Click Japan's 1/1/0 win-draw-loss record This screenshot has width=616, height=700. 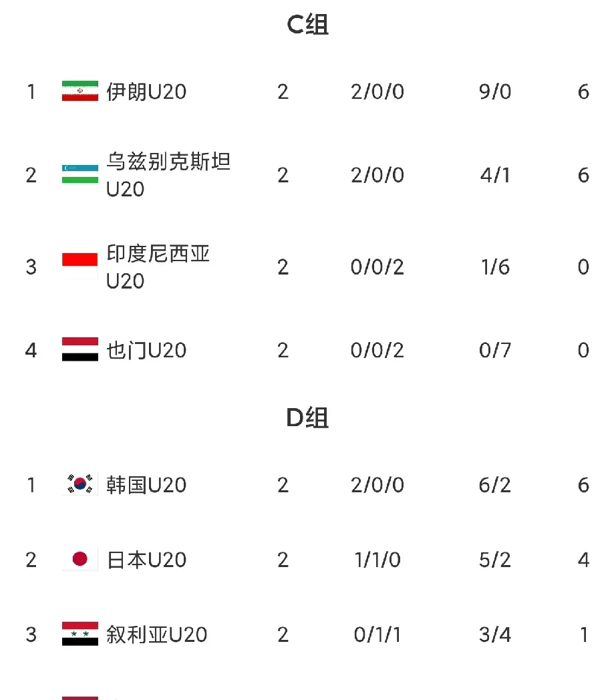pyautogui.click(x=377, y=559)
